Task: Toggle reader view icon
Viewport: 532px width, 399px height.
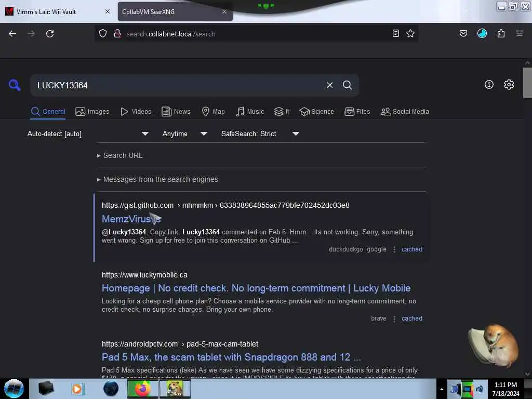Action: (395, 33)
